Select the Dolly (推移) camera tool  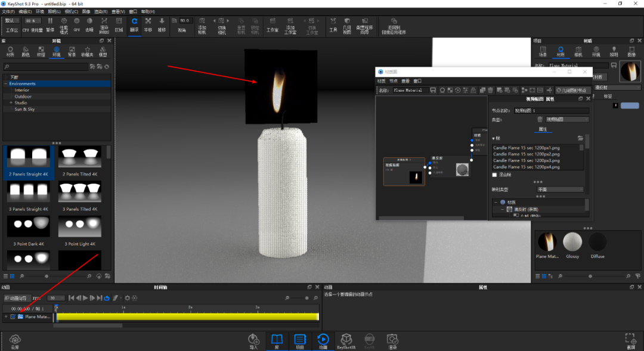(x=162, y=24)
